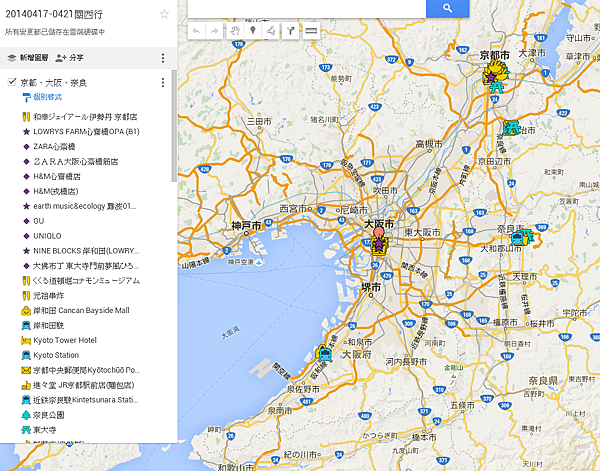
Task: Select the draw line tool
Action: click(271, 31)
